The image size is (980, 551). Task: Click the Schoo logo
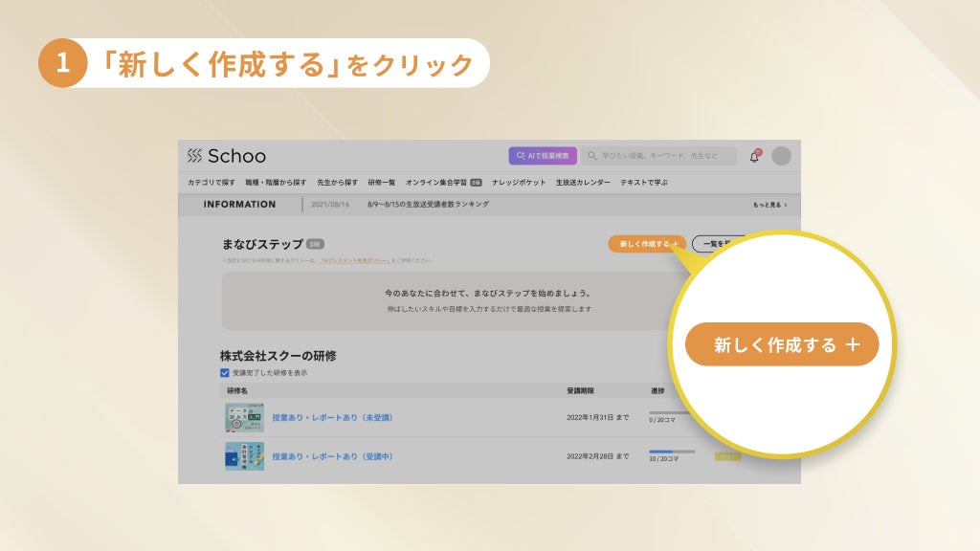226,156
